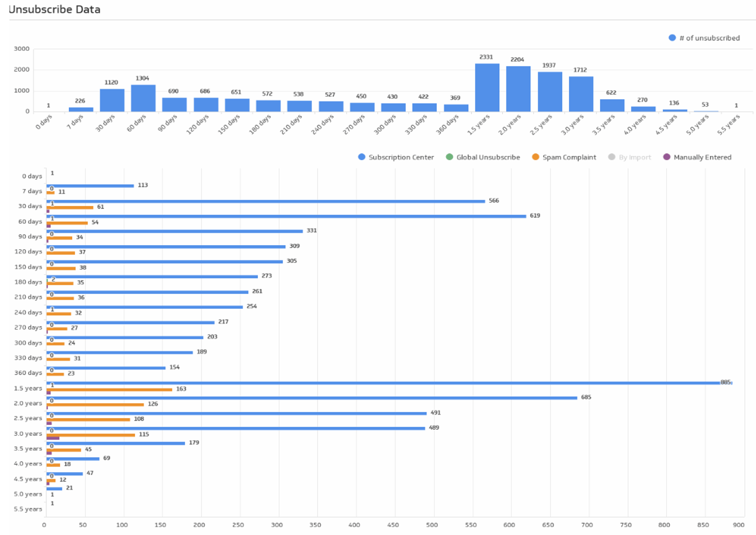Click the blue 3.5 years horizontal bar (179)
Viewport: 756px width, 535px height.
coord(116,443)
